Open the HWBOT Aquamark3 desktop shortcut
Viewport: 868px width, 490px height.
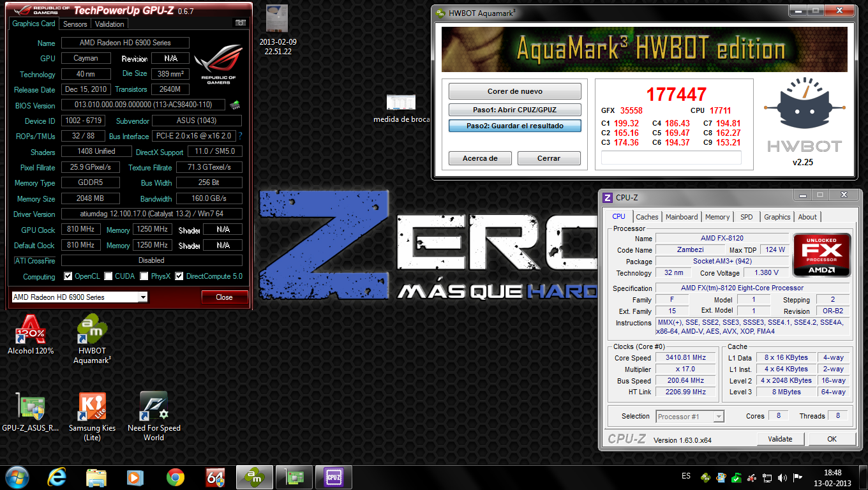point(93,339)
